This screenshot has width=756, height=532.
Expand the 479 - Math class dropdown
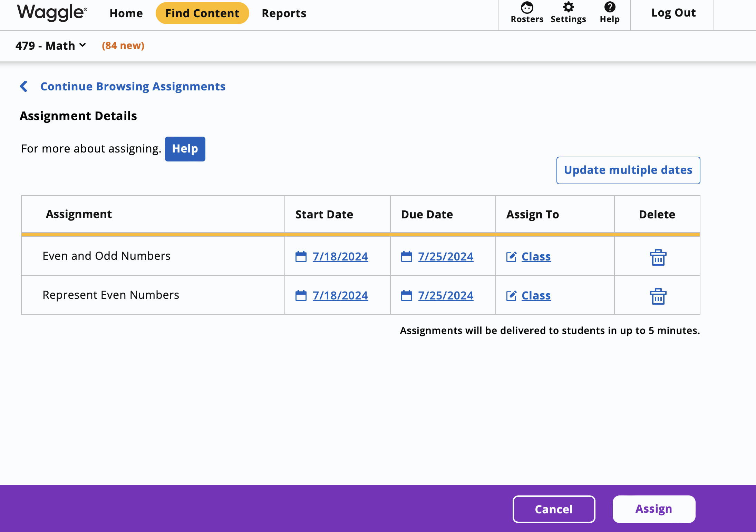50,46
